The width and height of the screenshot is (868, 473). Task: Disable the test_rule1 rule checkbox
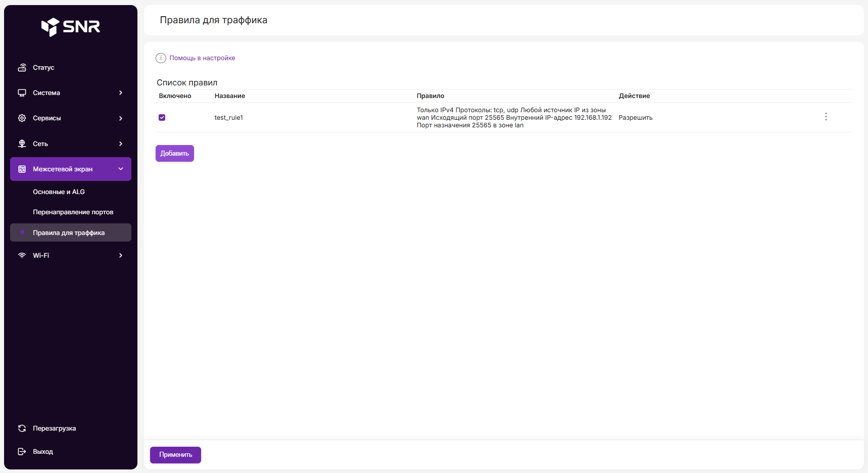(x=162, y=118)
